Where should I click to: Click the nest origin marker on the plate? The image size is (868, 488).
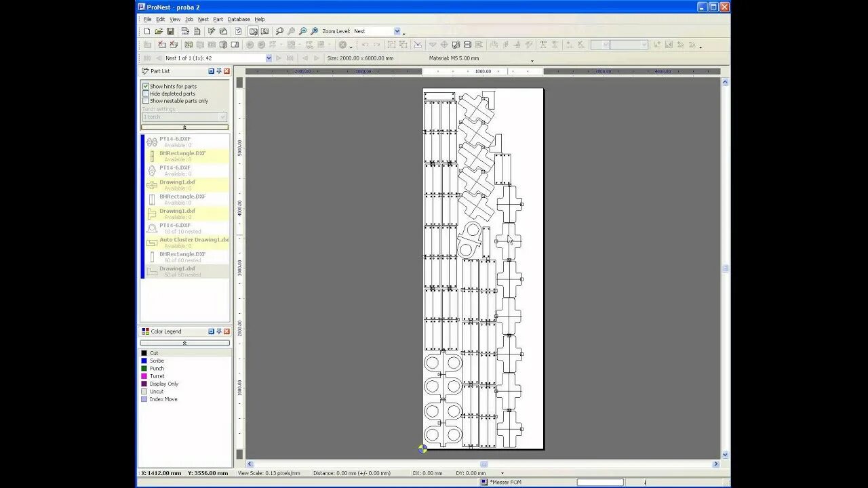tap(422, 449)
